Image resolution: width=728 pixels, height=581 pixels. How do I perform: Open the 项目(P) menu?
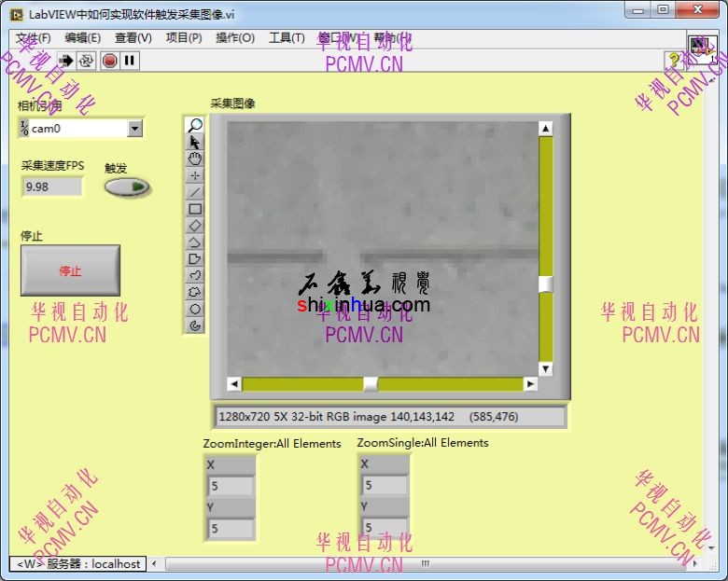coord(184,38)
